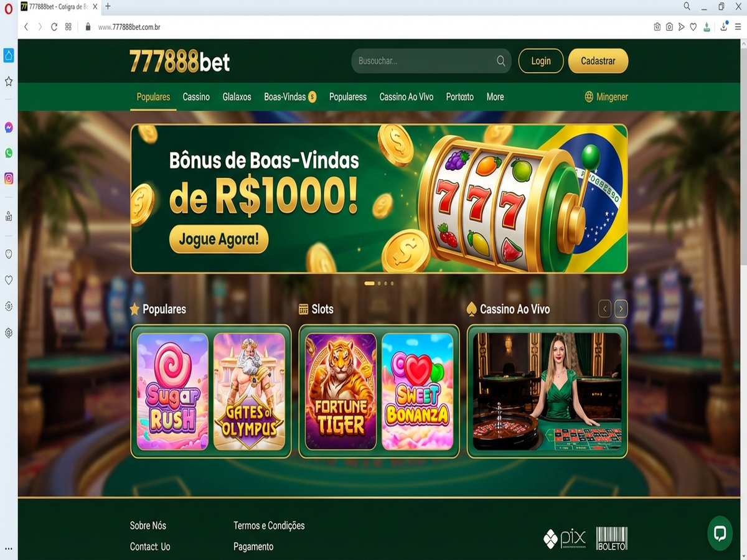Open Instagram from the browser sidebar
The width and height of the screenshot is (747, 560).
[x=9, y=178]
